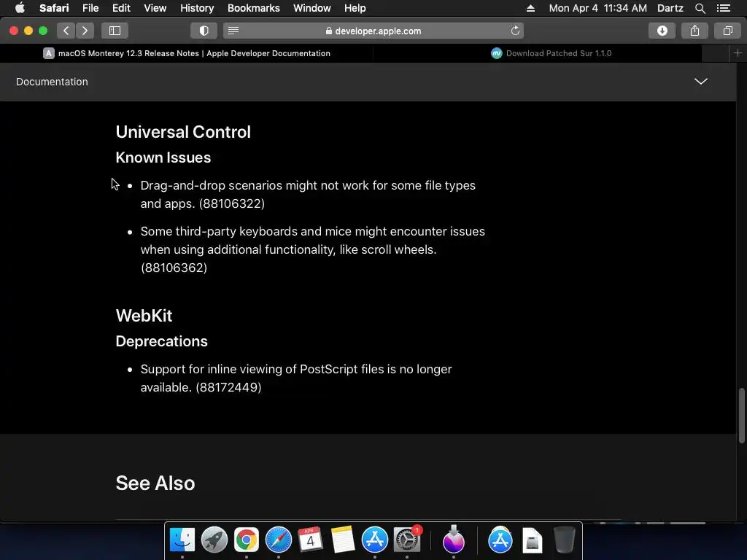Click the WebKit heading

pyautogui.click(x=144, y=316)
